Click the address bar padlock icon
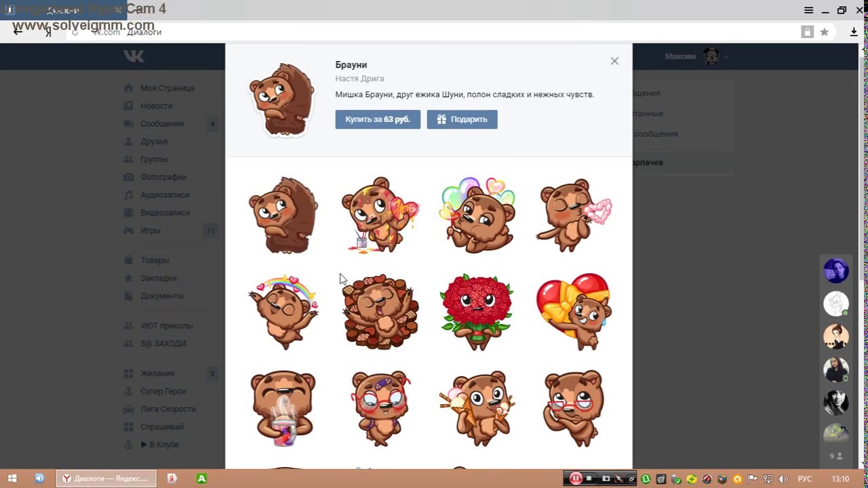Image resolution: width=868 pixels, height=488 pixels. [x=807, y=32]
